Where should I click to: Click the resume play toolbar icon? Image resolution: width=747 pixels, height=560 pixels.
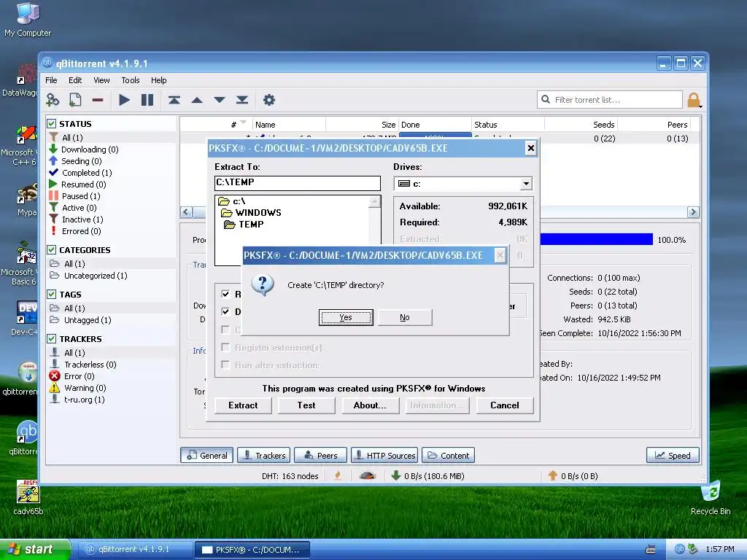click(124, 100)
